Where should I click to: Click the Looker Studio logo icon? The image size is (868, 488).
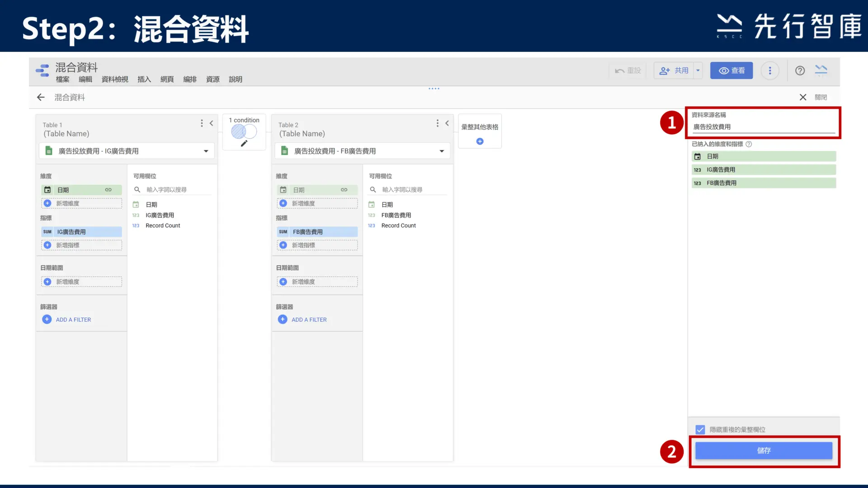click(42, 71)
